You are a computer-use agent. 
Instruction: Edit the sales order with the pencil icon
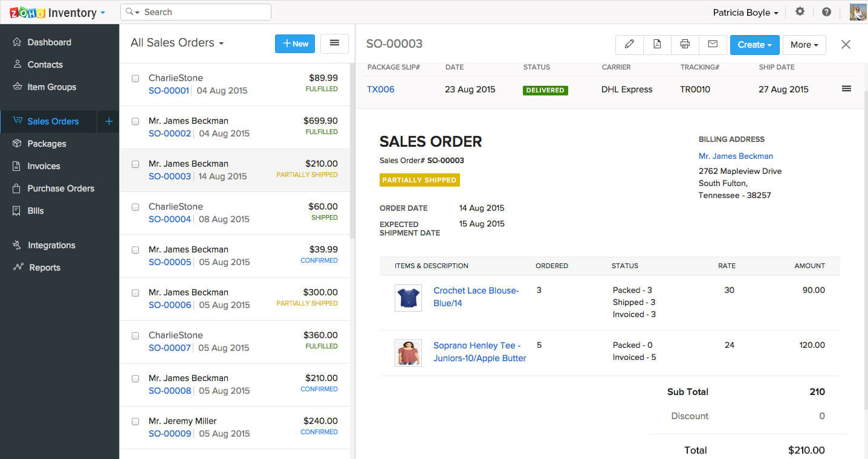tap(629, 44)
